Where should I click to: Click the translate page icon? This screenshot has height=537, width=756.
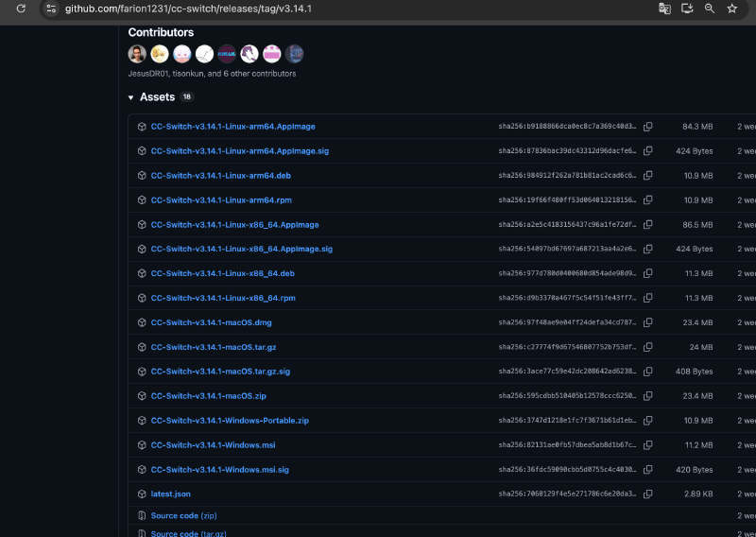point(664,9)
